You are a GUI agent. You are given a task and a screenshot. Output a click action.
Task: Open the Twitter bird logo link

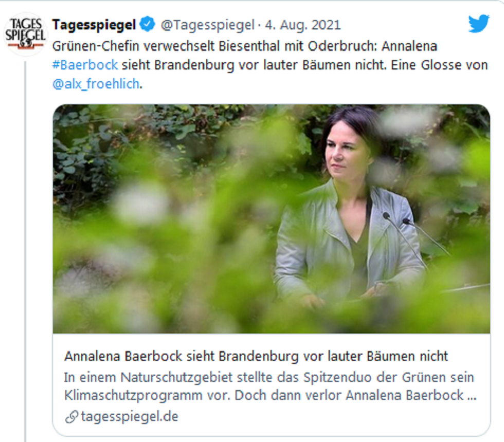(479, 24)
